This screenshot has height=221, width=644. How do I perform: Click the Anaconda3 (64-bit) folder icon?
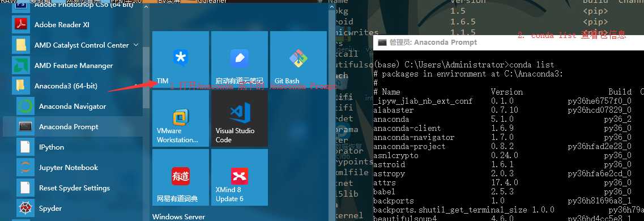click(x=20, y=86)
